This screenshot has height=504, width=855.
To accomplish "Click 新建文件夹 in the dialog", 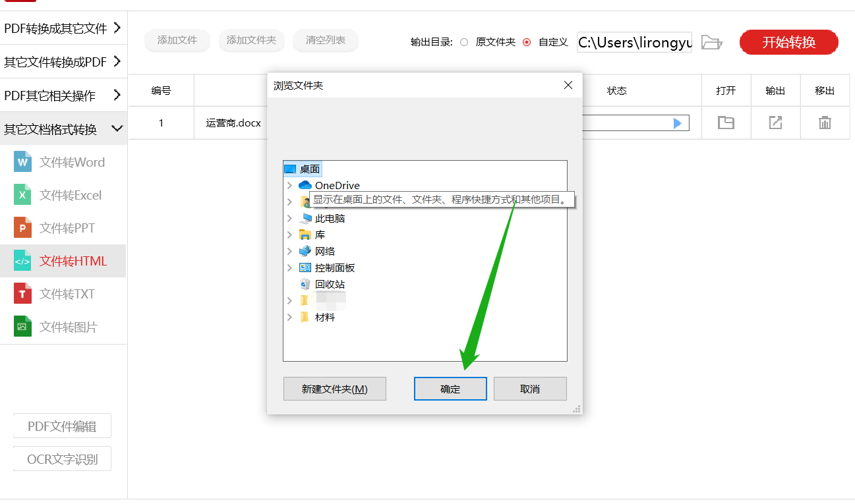I will pos(334,389).
